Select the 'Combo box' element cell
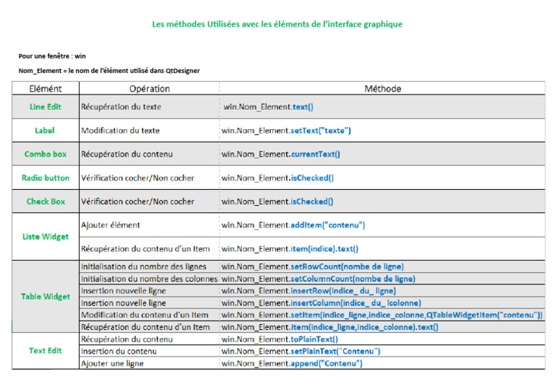The height and width of the screenshot is (392, 555). (x=45, y=154)
